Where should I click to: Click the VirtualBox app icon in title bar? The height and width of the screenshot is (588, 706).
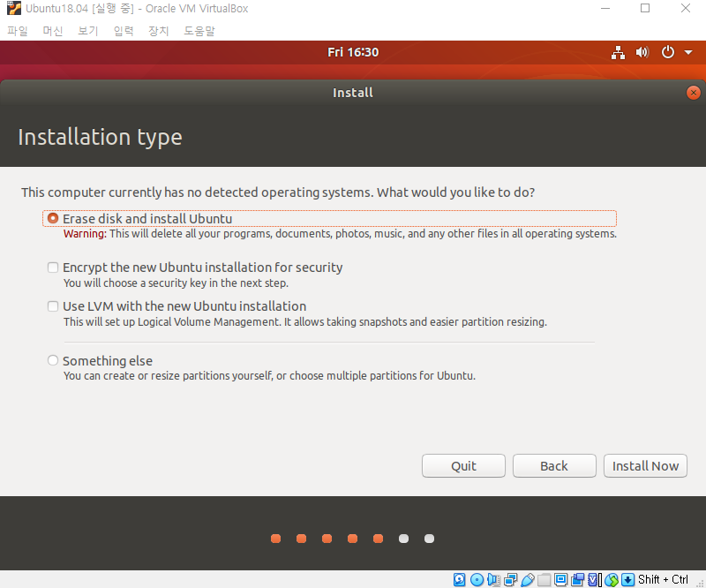coord(14,9)
